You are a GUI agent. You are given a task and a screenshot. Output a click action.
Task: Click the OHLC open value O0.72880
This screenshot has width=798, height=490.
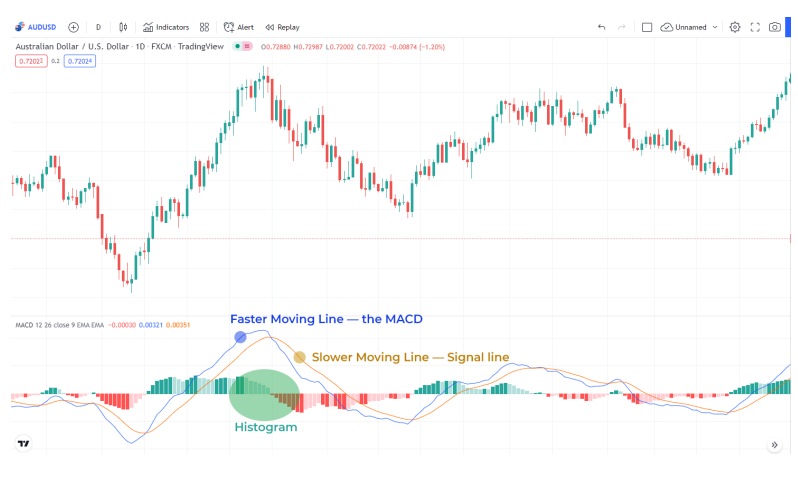[275, 47]
